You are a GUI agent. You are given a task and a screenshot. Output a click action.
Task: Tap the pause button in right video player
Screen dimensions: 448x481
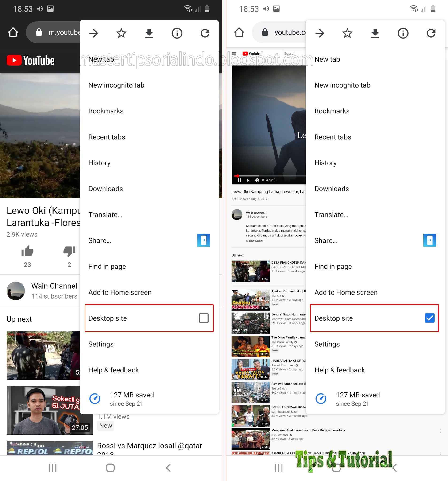(239, 180)
